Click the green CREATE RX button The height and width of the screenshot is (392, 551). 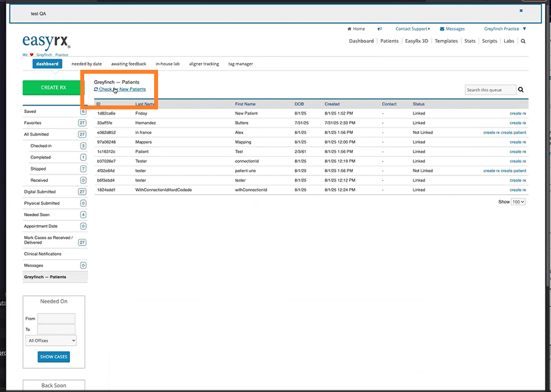pos(54,88)
